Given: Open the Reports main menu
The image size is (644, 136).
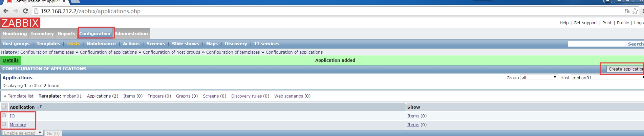Looking at the screenshot, I should point(66,33).
